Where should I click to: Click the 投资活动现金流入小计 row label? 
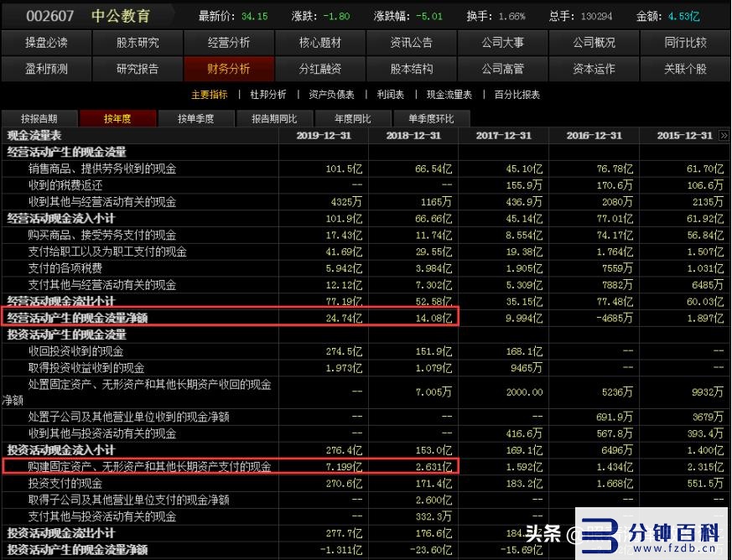[60, 450]
